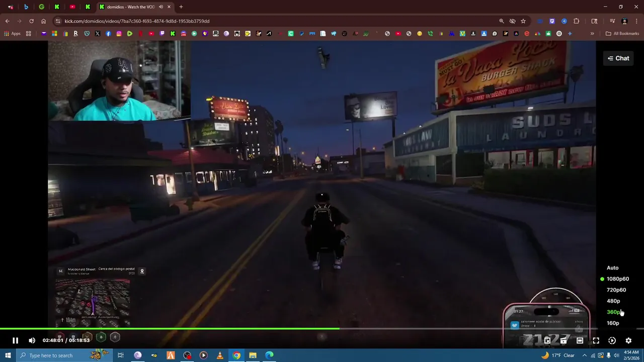Expand the bookmarks overflow chevron
Image resolution: width=644 pixels, height=362 pixels.
[592, 34]
